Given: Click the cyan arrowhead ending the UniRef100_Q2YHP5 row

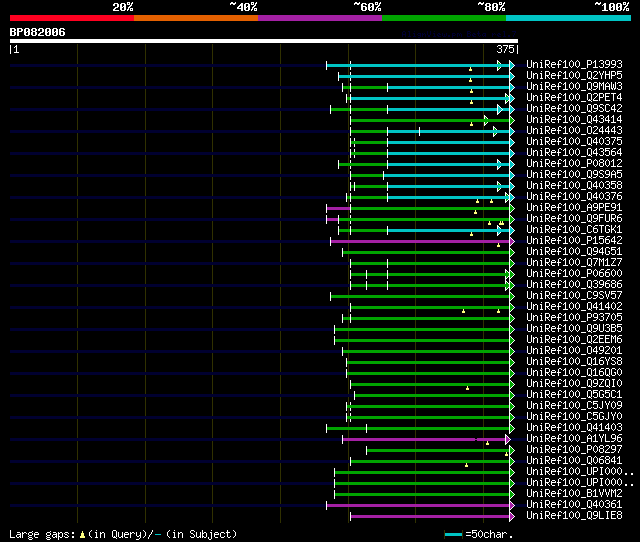Looking at the screenshot, I should (x=512, y=76).
